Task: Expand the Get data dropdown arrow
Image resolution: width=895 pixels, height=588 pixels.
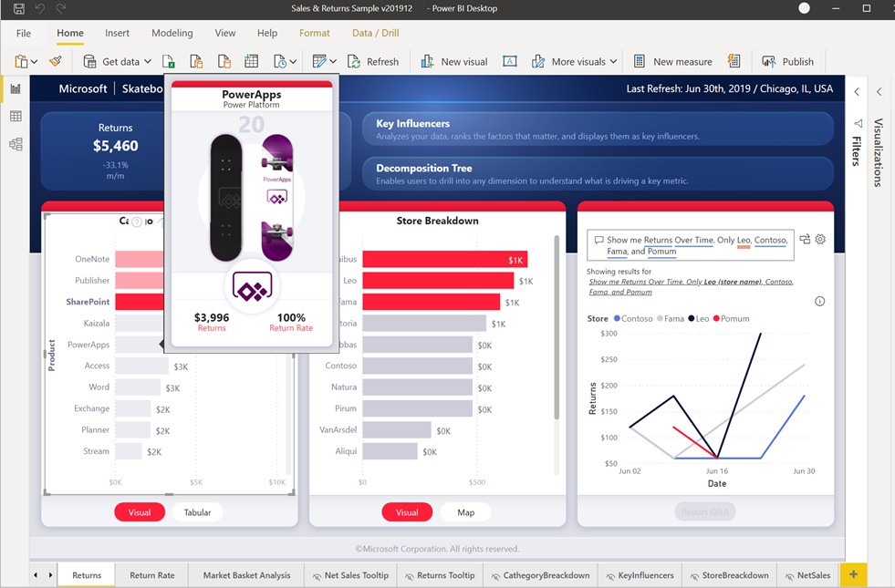Action: (148, 62)
